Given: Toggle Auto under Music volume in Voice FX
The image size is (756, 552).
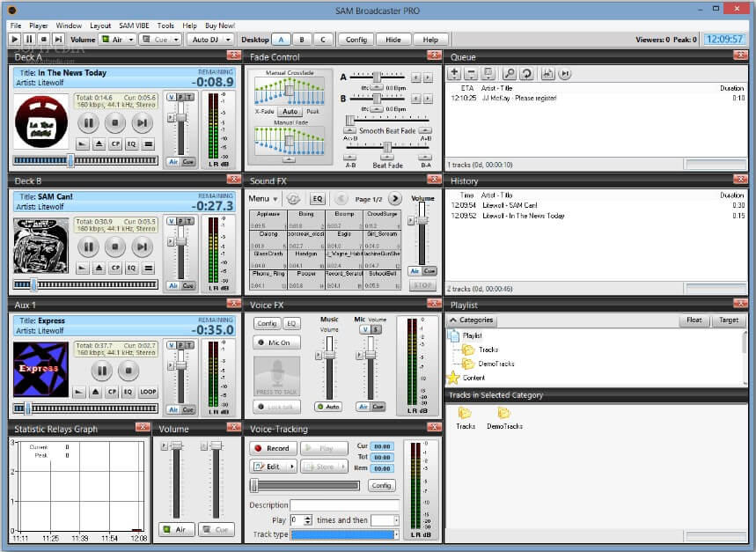Looking at the screenshot, I should click(328, 407).
